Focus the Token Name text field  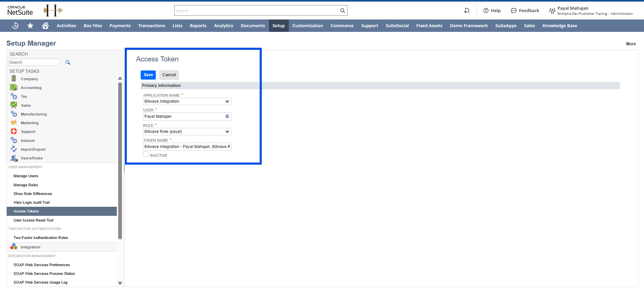coord(187,147)
